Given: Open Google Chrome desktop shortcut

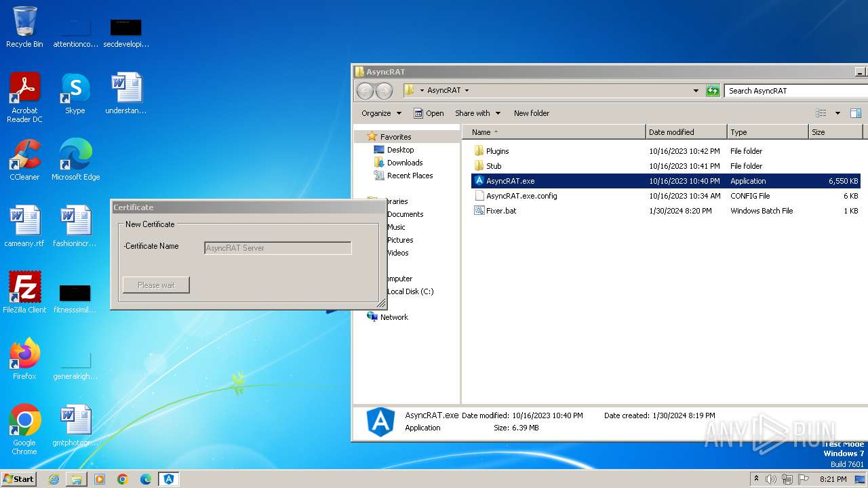Looking at the screenshot, I should point(24,430).
